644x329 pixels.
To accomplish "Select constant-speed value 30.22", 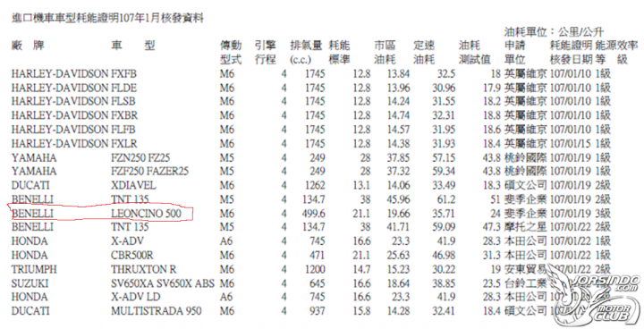I will tap(444, 269).
